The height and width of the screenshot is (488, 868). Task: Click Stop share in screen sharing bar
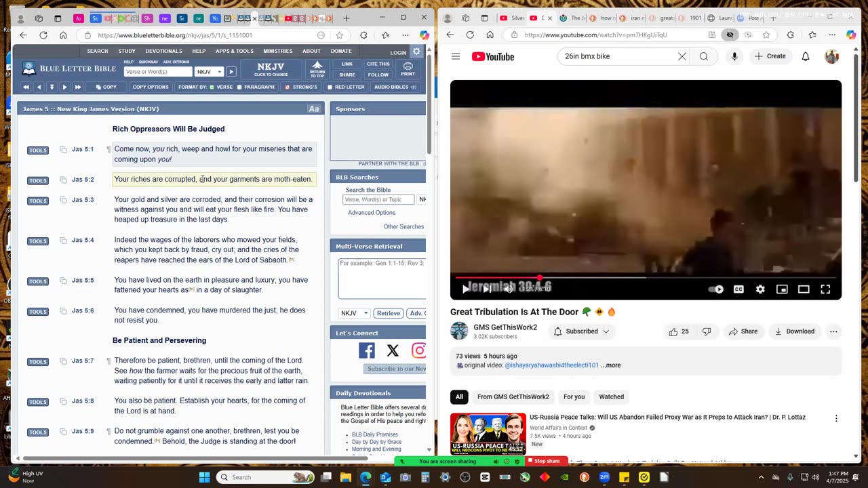[547, 462]
